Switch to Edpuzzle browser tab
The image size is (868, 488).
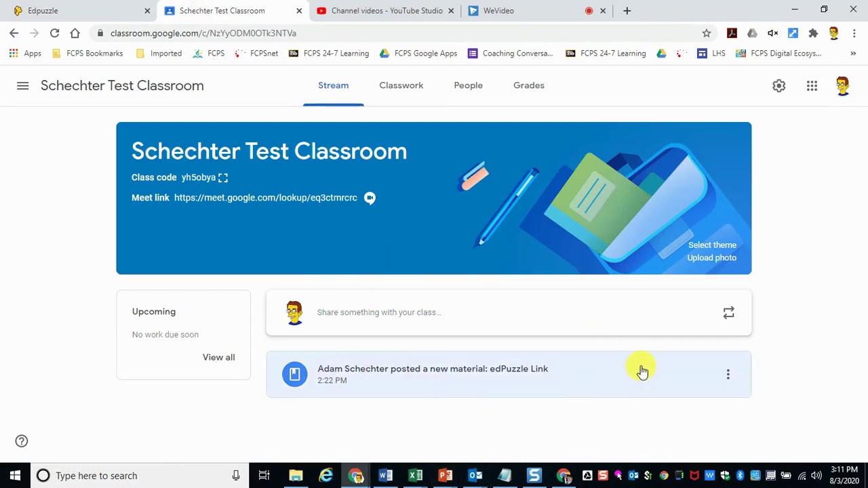(78, 11)
